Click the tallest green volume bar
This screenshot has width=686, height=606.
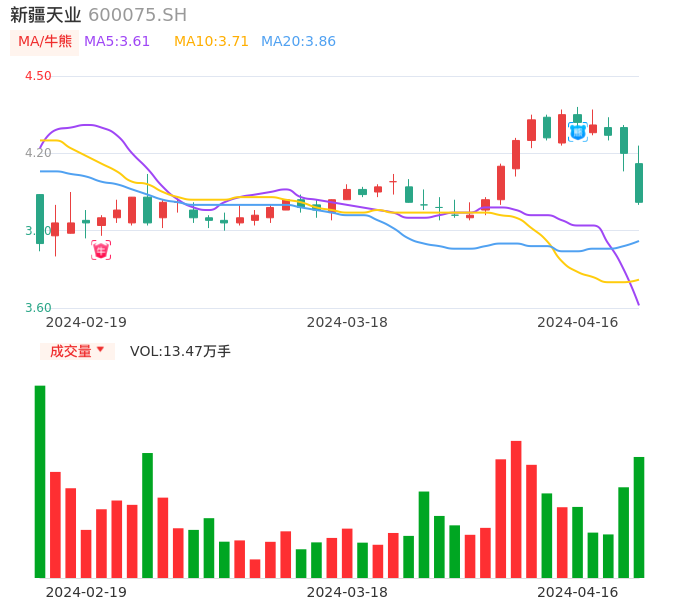pos(40,481)
